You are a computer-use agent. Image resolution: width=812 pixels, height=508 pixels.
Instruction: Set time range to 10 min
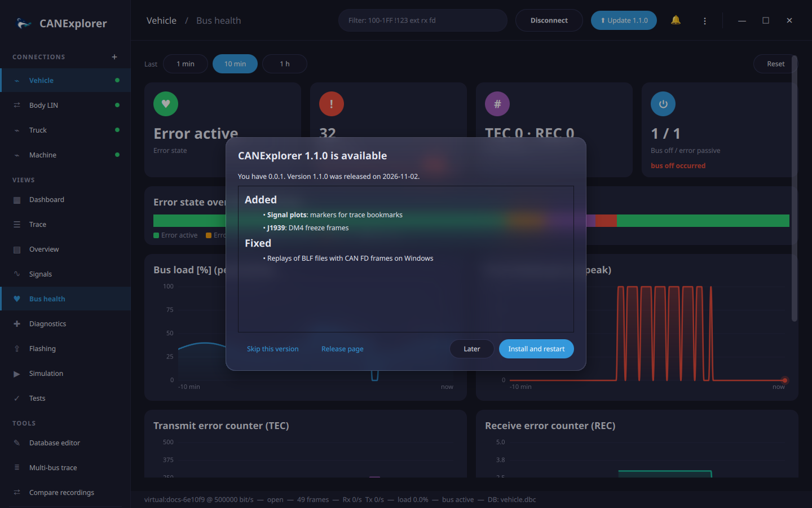(235, 64)
